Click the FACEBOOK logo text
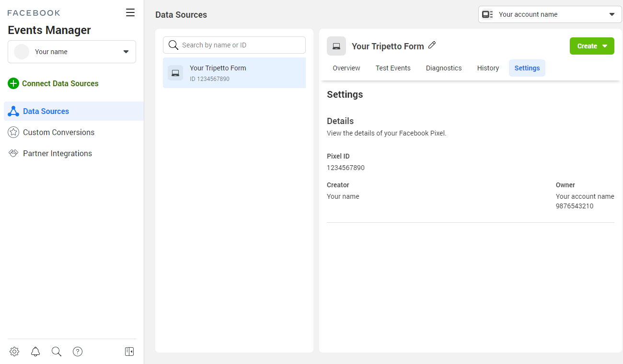 34,13
